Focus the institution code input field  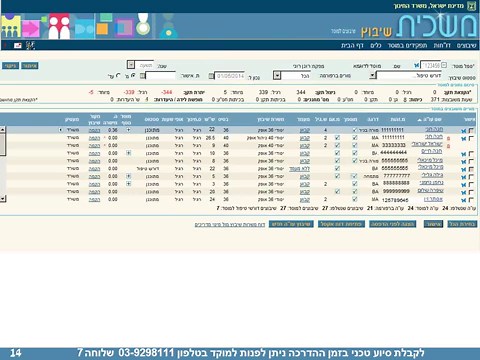431,65
